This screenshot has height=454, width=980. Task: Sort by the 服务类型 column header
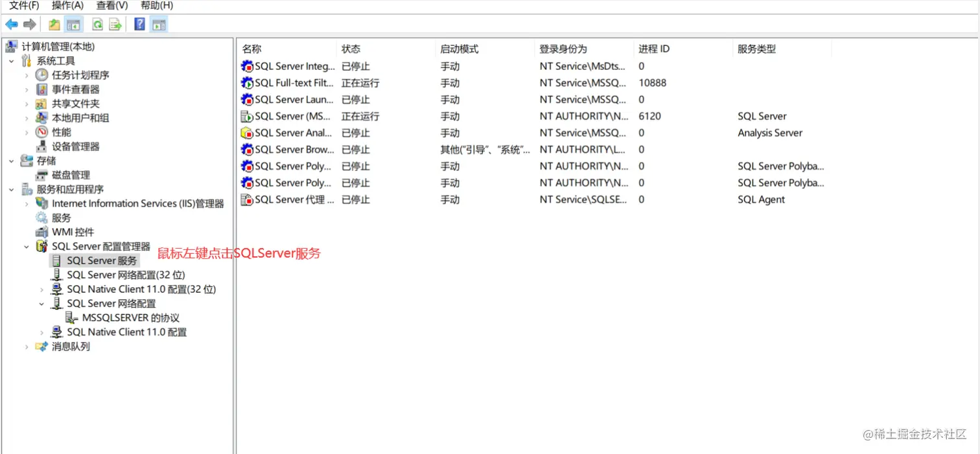(782, 49)
